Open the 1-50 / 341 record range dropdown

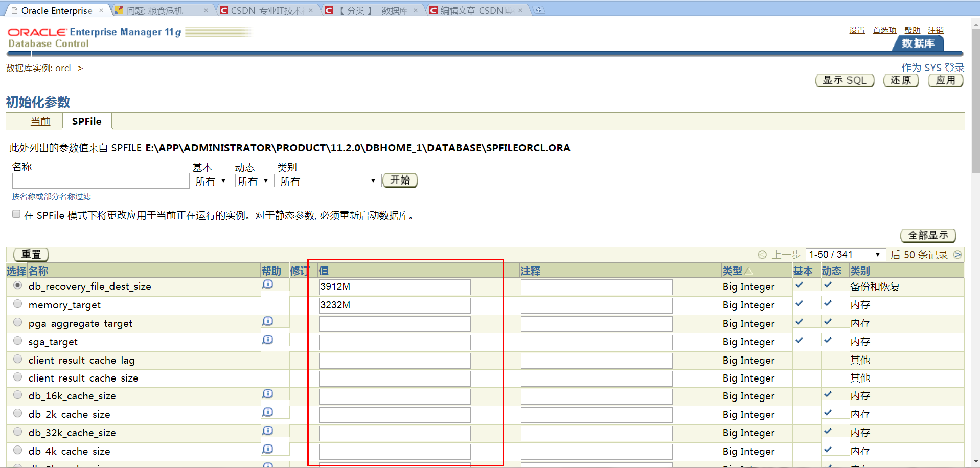[846, 254]
